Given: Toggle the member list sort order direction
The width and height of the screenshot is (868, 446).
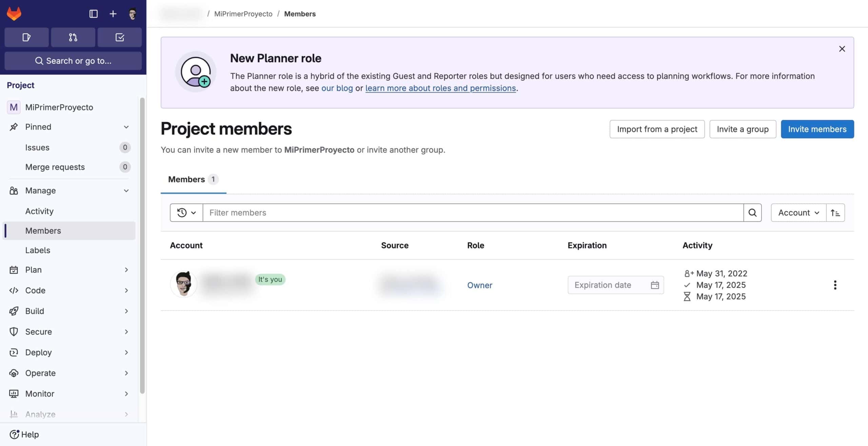Looking at the screenshot, I should [835, 212].
